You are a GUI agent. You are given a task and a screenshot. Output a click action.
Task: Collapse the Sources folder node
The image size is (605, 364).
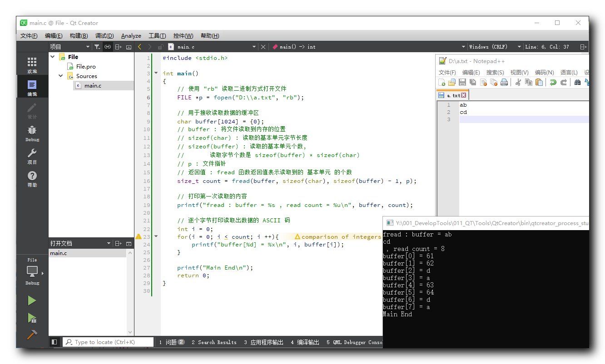tap(61, 76)
